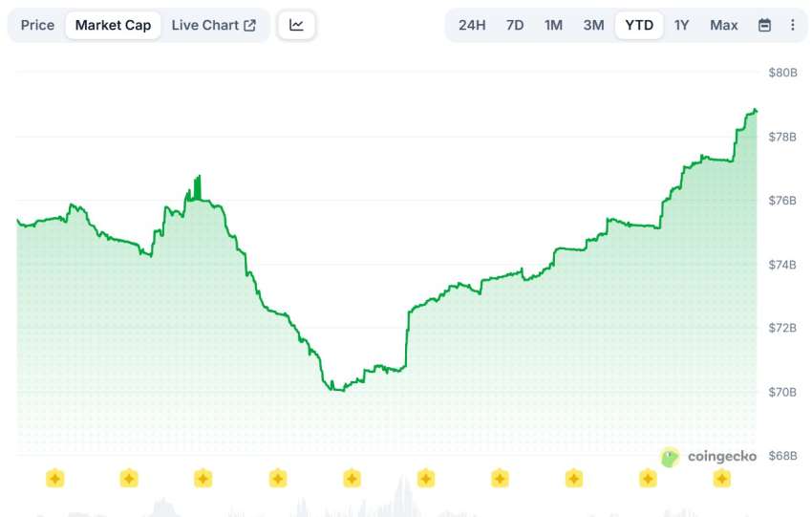Select the rightmost yellow event marker
The image size is (812, 517).
click(722, 478)
